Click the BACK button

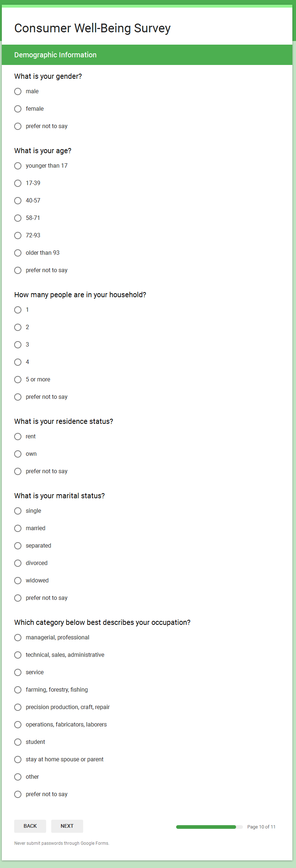pyautogui.click(x=30, y=826)
